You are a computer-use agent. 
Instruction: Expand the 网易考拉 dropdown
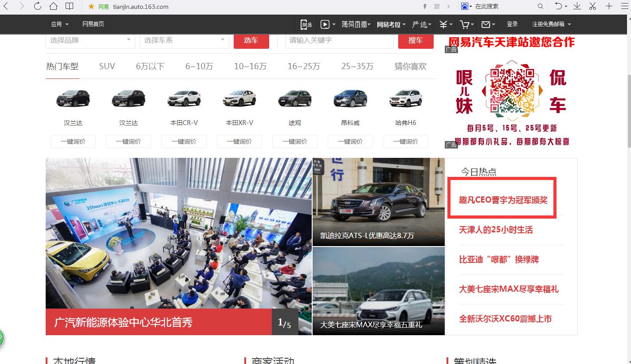(392, 24)
